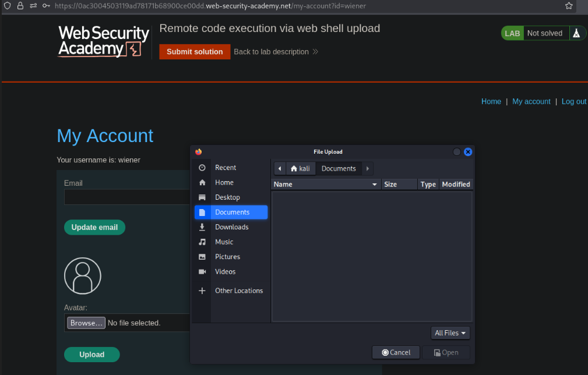Viewport: 588px width, 375px height.
Task: Click Other Locations in the sidebar
Action: pyautogui.click(x=240, y=290)
